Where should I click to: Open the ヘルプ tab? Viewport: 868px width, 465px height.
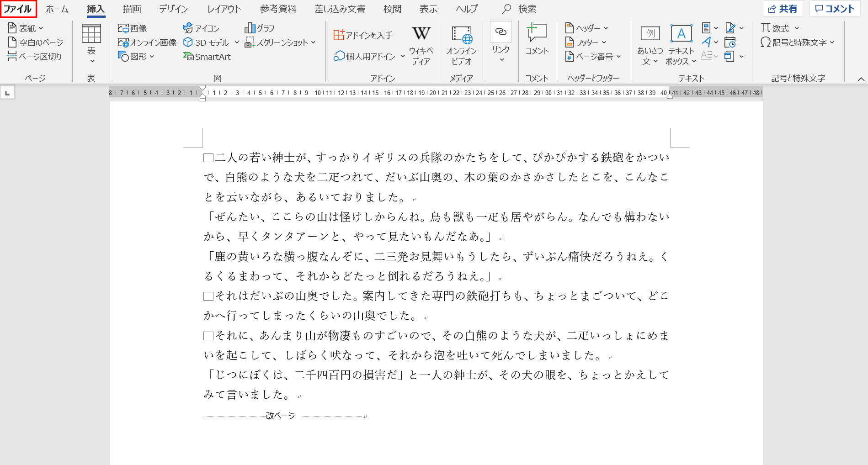467,9
